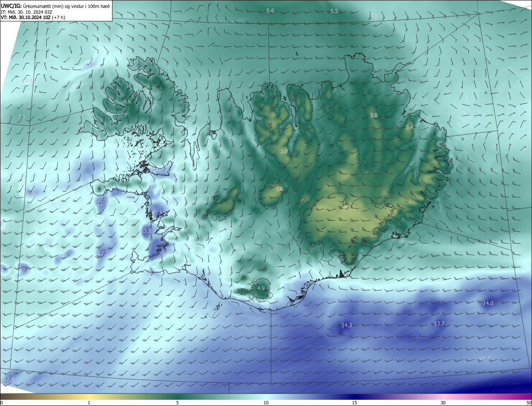Click the 'VT: Mið. 30.10.2024 10Z (+7 h)' line
Image resolution: width=532 pixels, height=406 pixels.
coord(33,17)
